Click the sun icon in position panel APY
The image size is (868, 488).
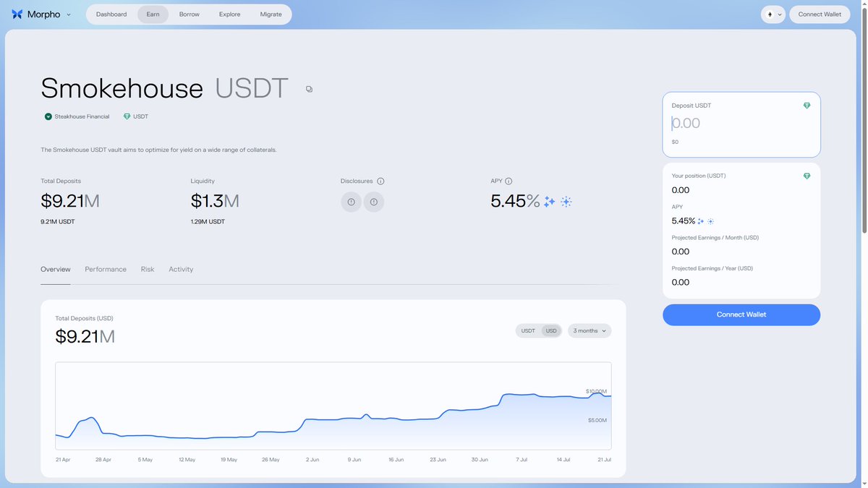[x=711, y=221]
